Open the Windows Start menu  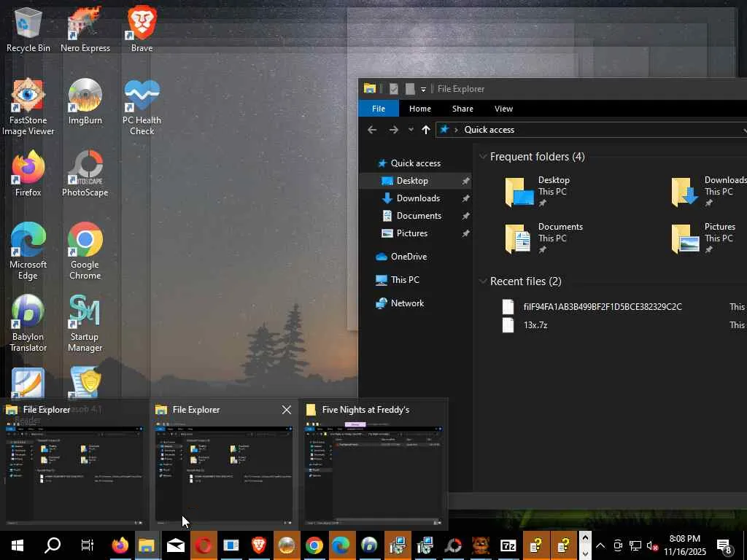pyautogui.click(x=18, y=545)
